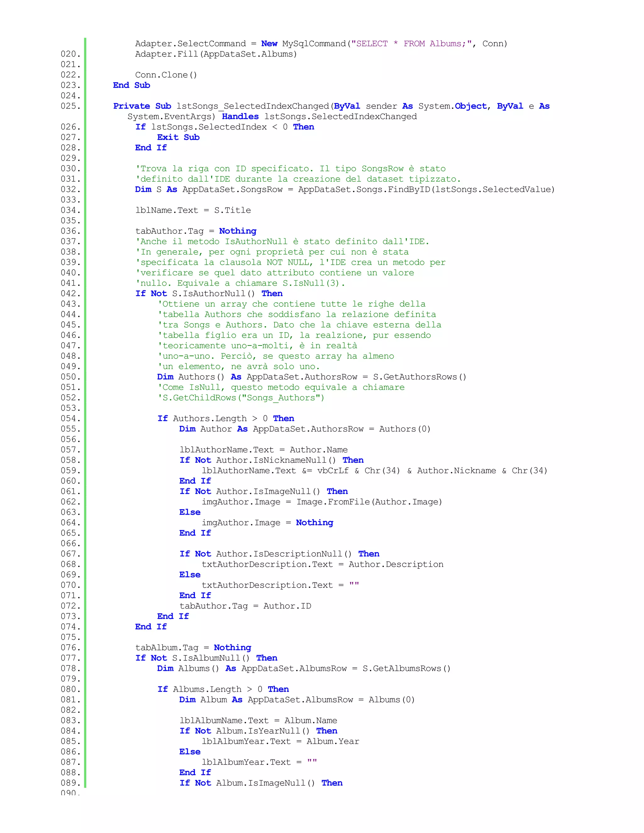644x833 pixels.
Task: Click "If Albums.Length > 0 Then"
Action: [x=223, y=689]
